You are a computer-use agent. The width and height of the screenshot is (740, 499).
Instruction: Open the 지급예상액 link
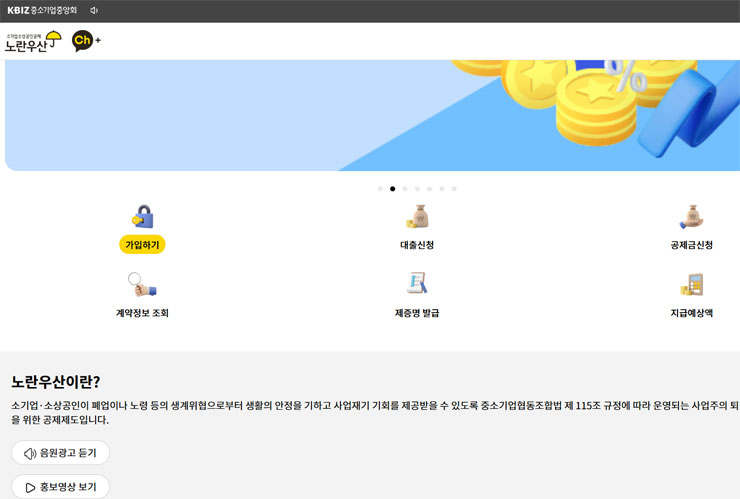[692, 313]
